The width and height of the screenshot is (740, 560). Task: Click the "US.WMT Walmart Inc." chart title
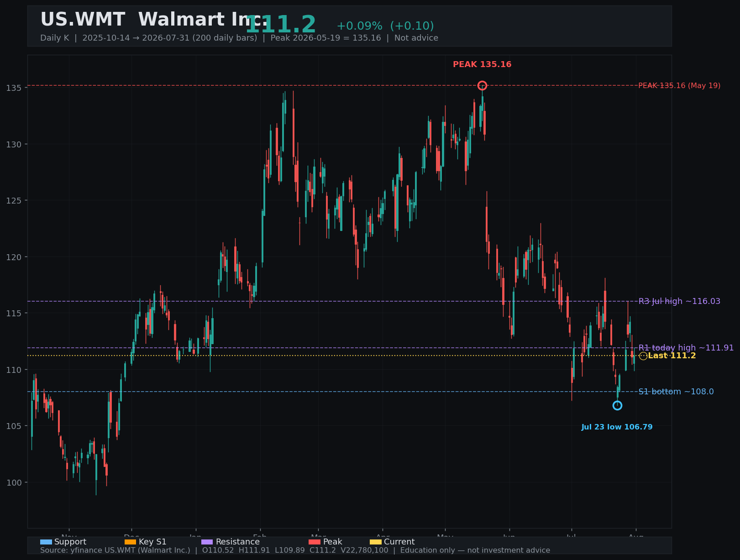pos(154,20)
